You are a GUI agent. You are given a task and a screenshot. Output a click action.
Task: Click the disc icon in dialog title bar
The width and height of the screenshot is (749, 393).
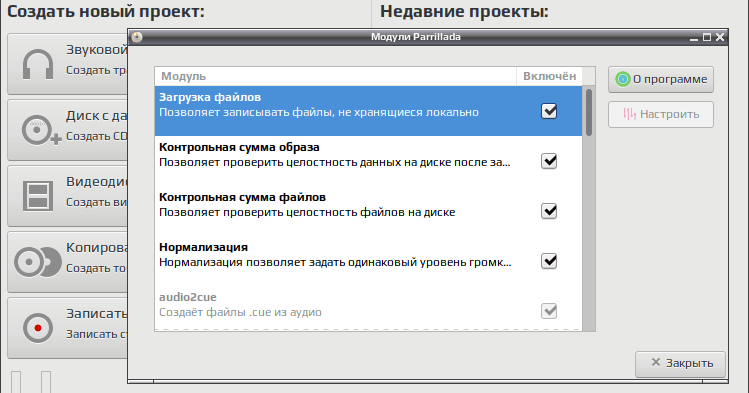click(137, 37)
